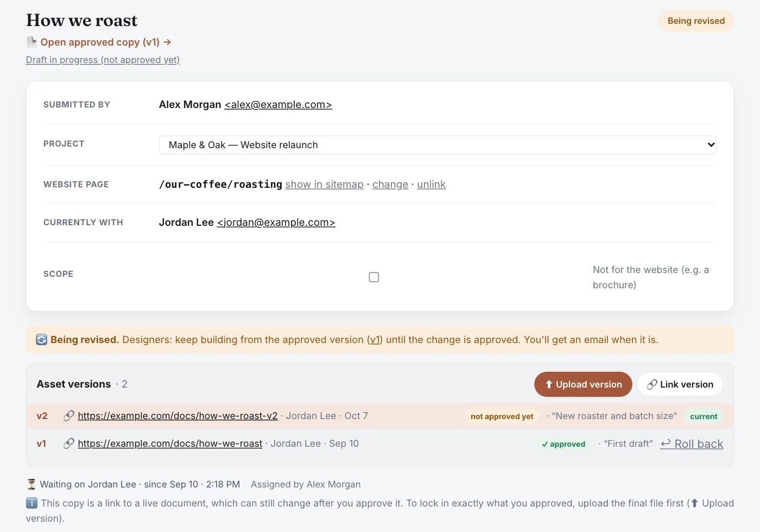
Task: Click the /our-coffee/roasting page path
Action: click(x=220, y=184)
